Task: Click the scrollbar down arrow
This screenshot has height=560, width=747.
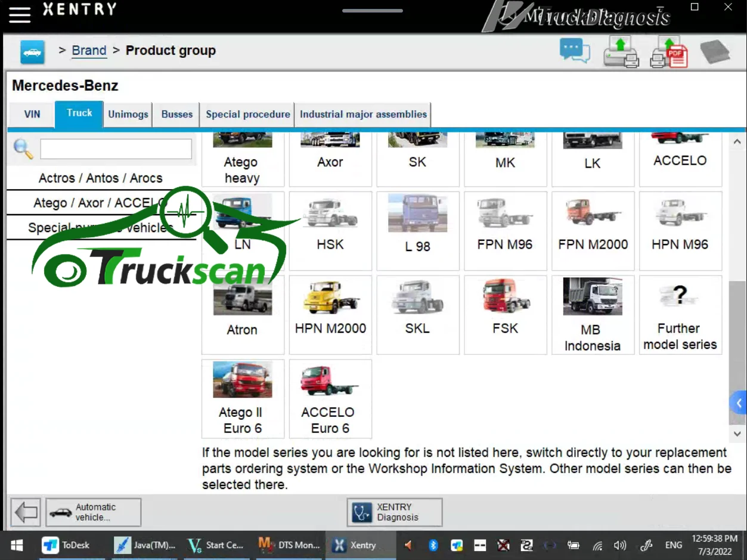Action: click(737, 434)
